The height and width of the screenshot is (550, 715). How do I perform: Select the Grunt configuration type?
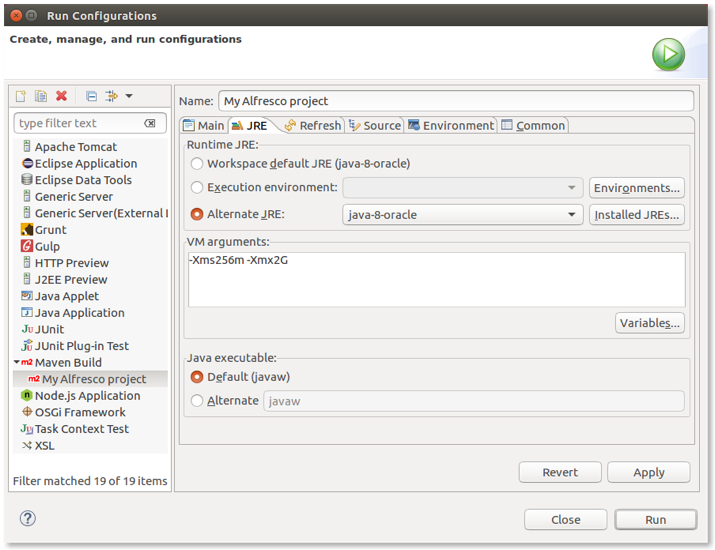coord(51,230)
